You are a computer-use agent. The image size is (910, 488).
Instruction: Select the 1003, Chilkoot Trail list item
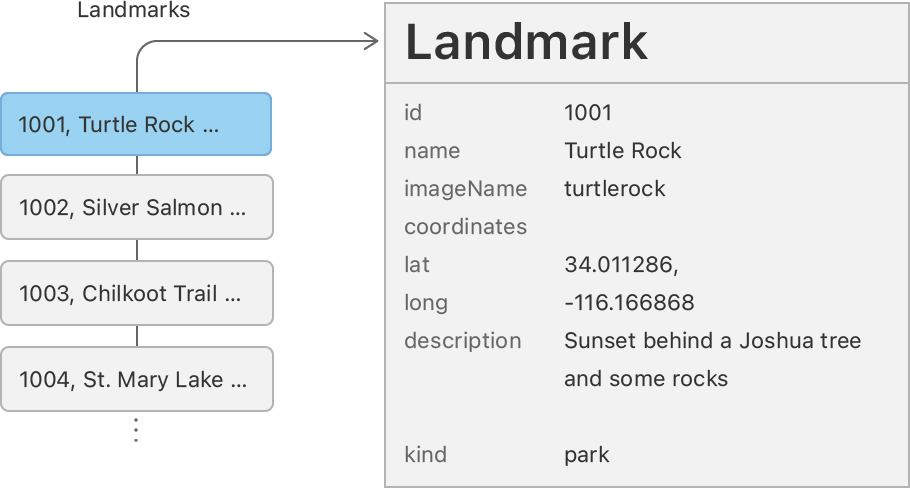[136, 293]
